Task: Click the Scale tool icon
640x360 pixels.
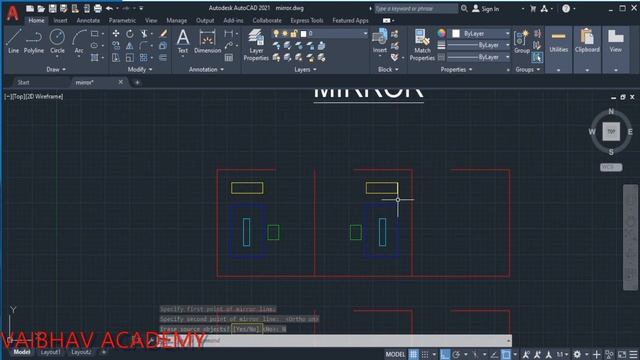Action: [130, 58]
